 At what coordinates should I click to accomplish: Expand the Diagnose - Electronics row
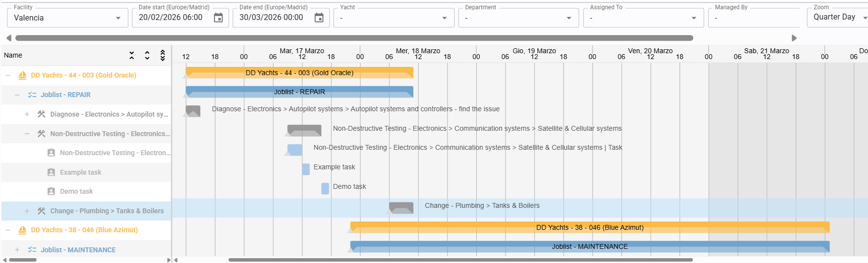[27, 114]
